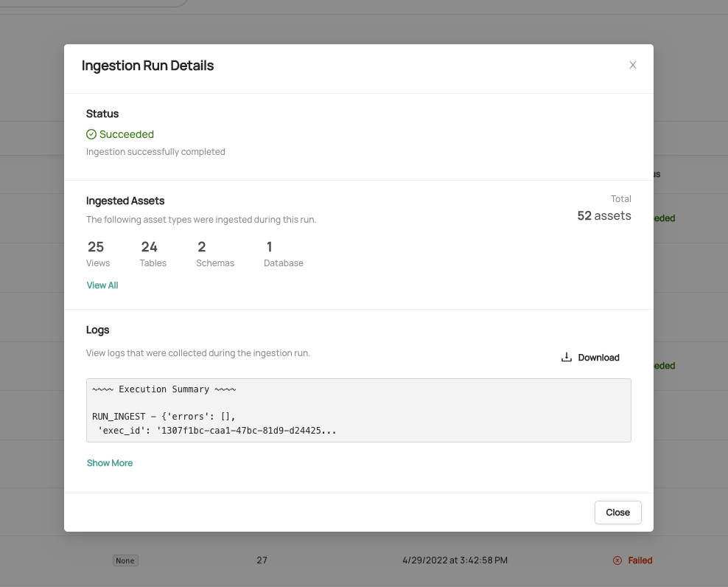Click the Ingestion Run Details title
Viewport: 728px width, 587px height.
pyautogui.click(x=147, y=66)
